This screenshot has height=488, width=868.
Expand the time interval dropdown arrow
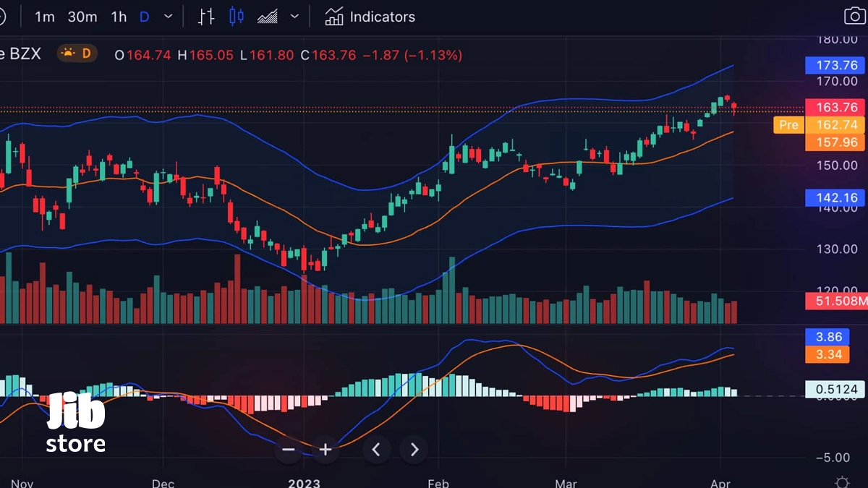coord(169,17)
